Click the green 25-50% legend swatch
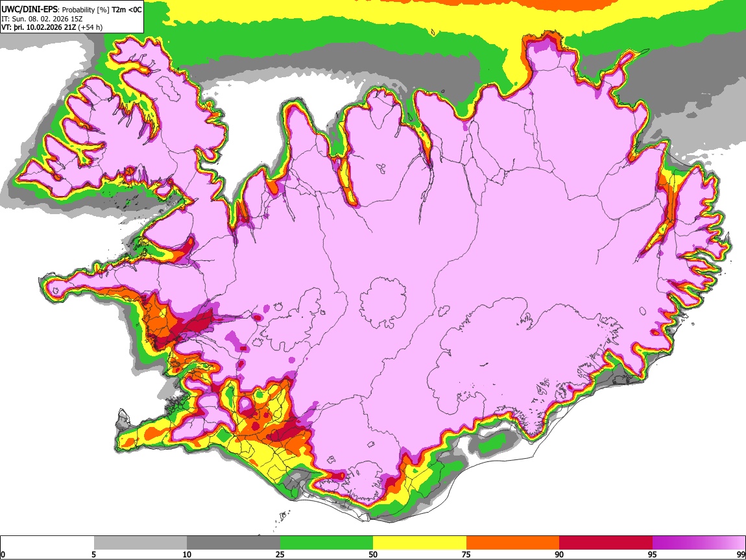The height and width of the screenshot is (560, 746). pyautogui.click(x=326, y=543)
